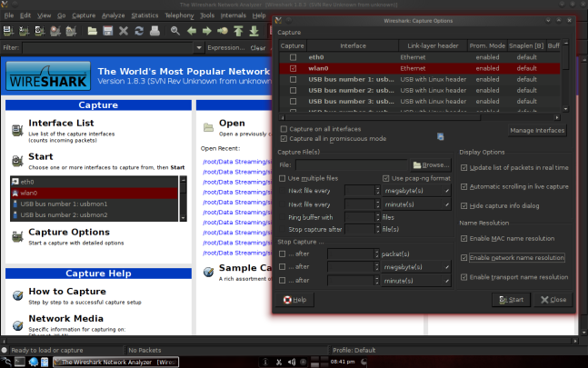Launch the web browser from the taskbar
The image size is (588, 368).
click(34, 362)
